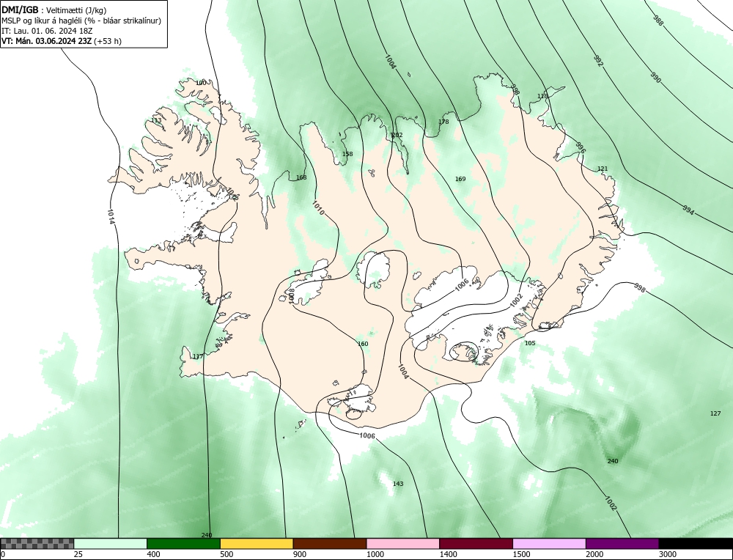Click the '900' legend scale number

coord(300,554)
